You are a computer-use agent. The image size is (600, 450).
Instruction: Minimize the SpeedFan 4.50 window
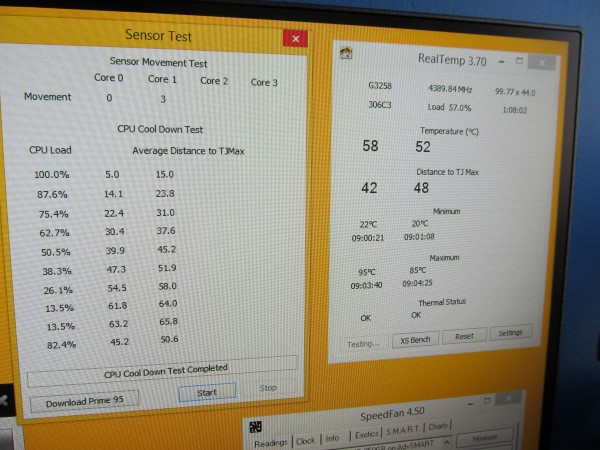click(x=471, y=404)
